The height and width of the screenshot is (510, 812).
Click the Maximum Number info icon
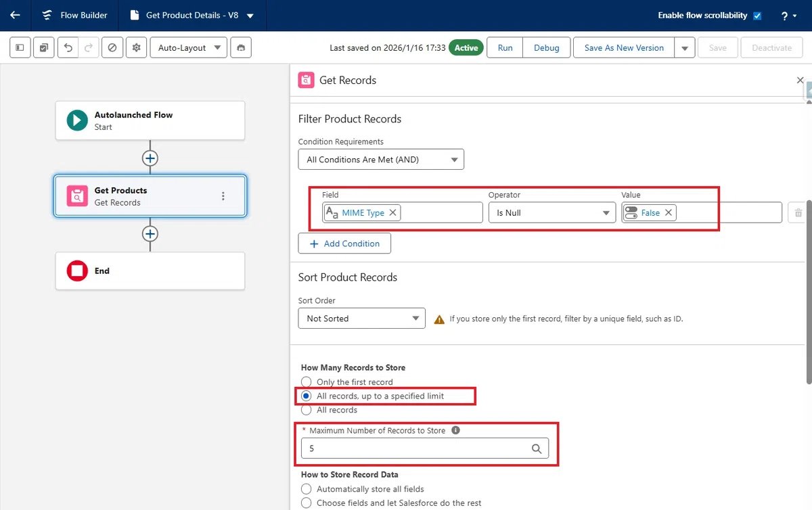[x=455, y=430]
